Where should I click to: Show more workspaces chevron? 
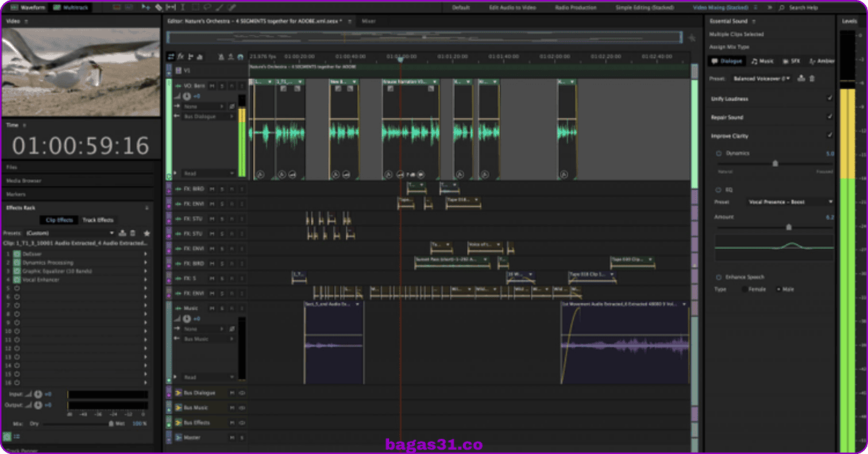click(x=771, y=7)
